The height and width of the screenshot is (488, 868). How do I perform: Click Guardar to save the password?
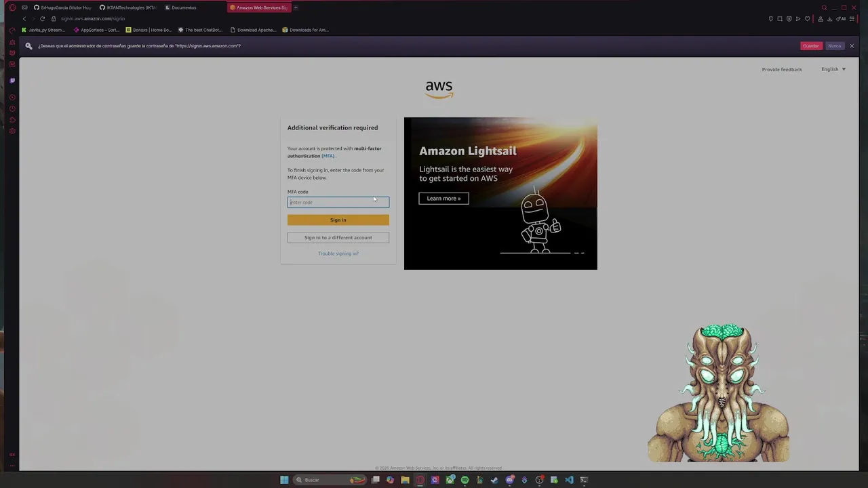click(811, 45)
